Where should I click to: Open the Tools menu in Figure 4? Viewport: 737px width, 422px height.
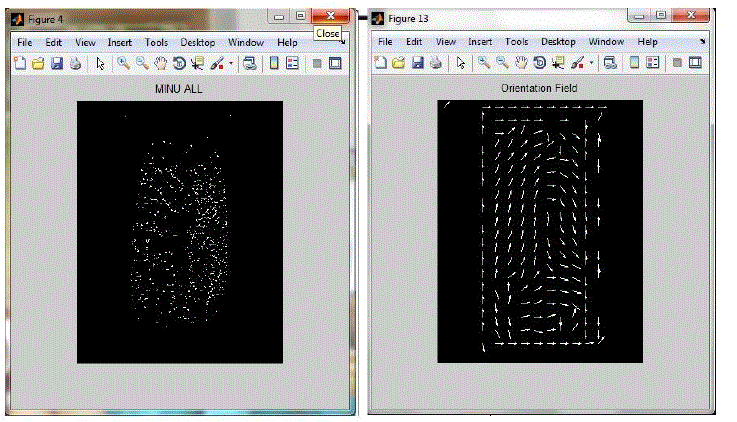(156, 43)
